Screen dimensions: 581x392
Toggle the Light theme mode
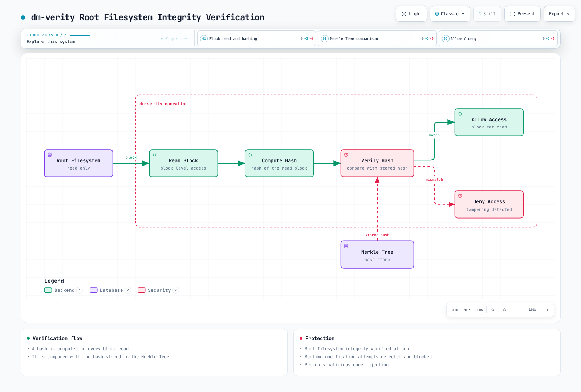point(411,14)
